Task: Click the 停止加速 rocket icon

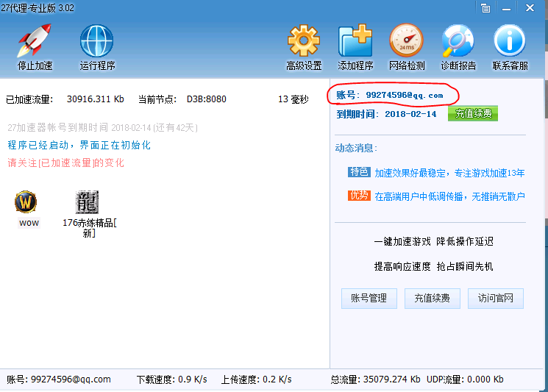Action: click(x=35, y=41)
